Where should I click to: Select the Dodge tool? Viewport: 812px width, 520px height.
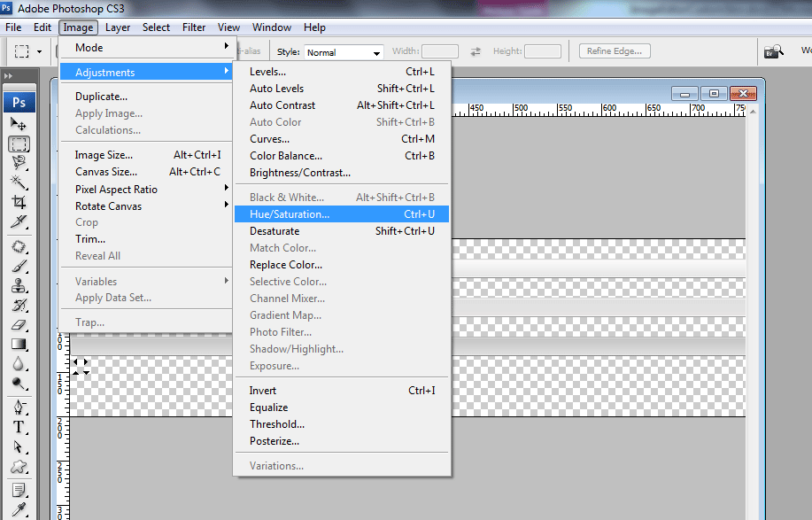[x=19, y=384]
